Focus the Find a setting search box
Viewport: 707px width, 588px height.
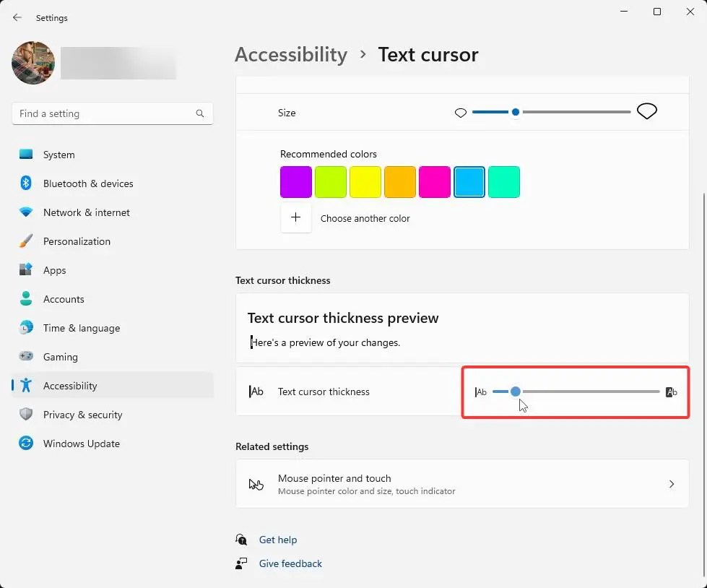112,113
